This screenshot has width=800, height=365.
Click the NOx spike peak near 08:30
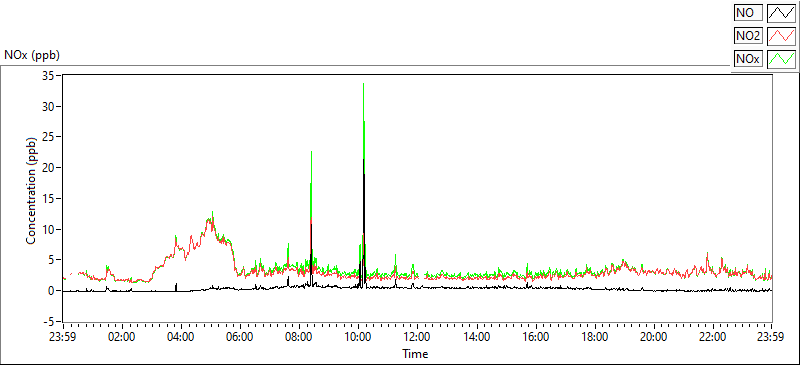point(311,152)
